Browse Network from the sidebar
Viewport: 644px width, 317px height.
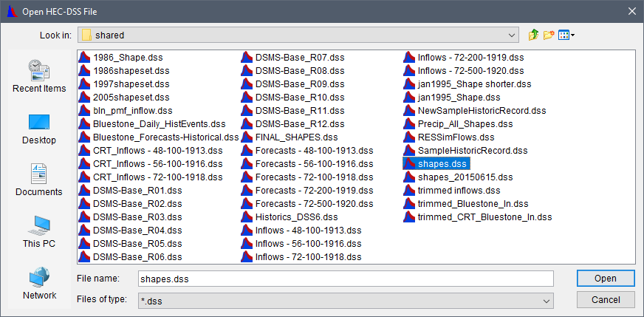[39, 283]
